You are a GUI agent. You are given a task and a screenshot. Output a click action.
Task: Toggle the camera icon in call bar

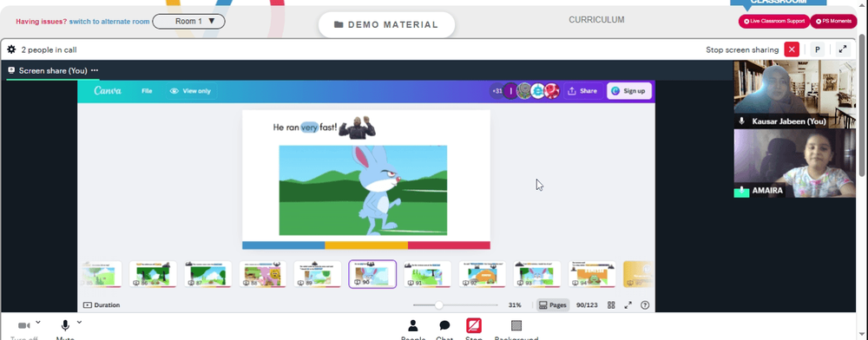coord(23,325)
